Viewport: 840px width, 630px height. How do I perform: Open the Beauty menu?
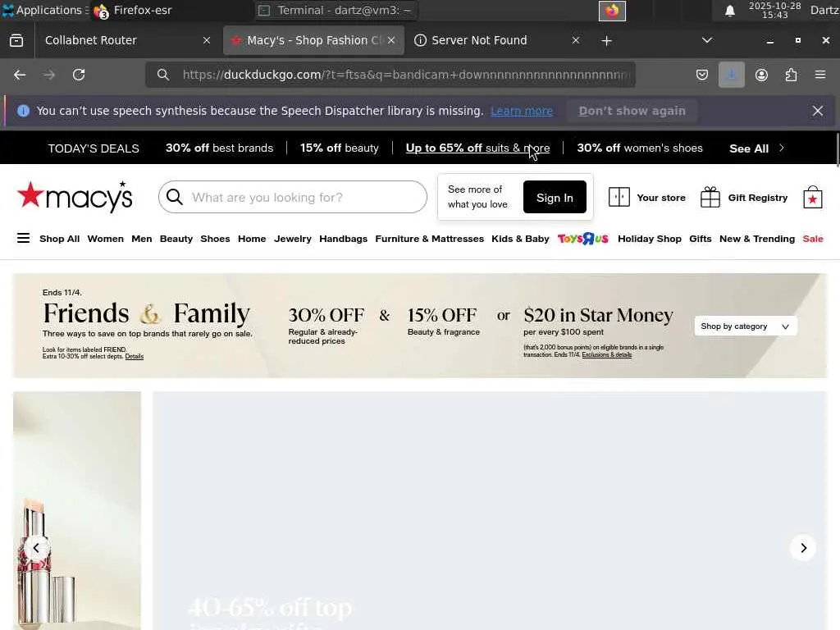pos(176,239)
